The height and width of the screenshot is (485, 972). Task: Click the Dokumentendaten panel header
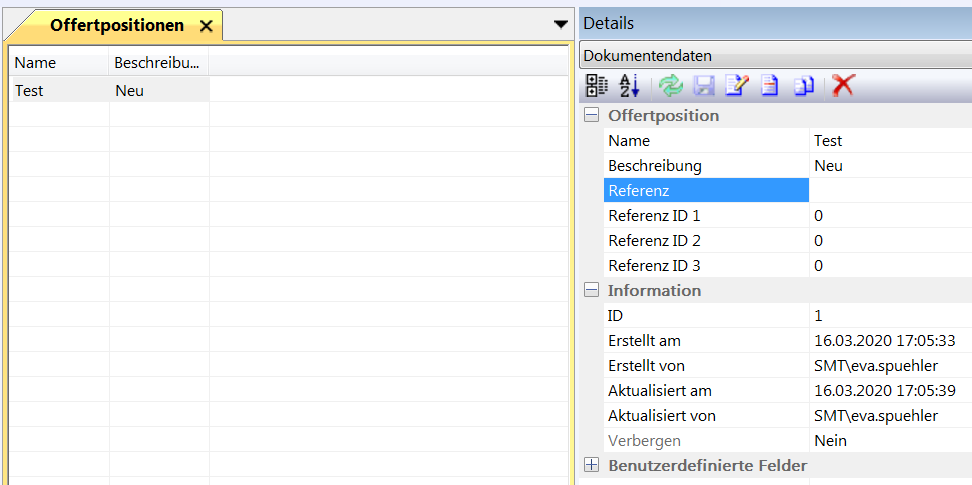775,56
